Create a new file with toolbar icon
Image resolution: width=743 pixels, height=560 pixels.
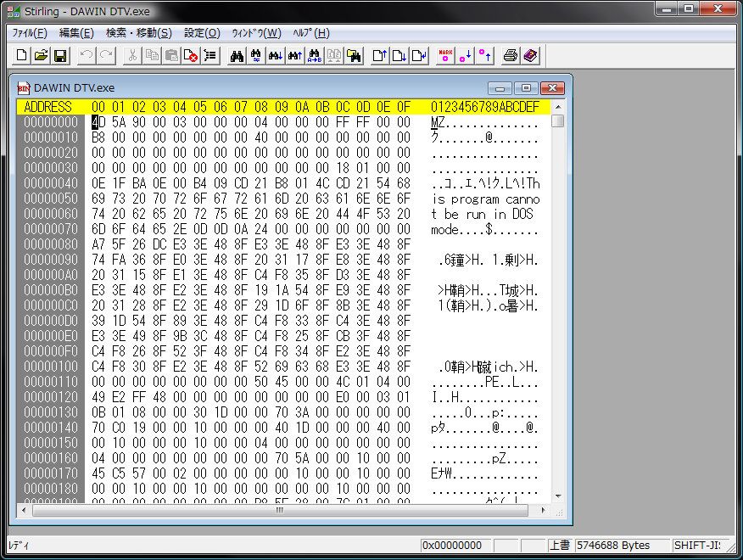coord(21,56)
